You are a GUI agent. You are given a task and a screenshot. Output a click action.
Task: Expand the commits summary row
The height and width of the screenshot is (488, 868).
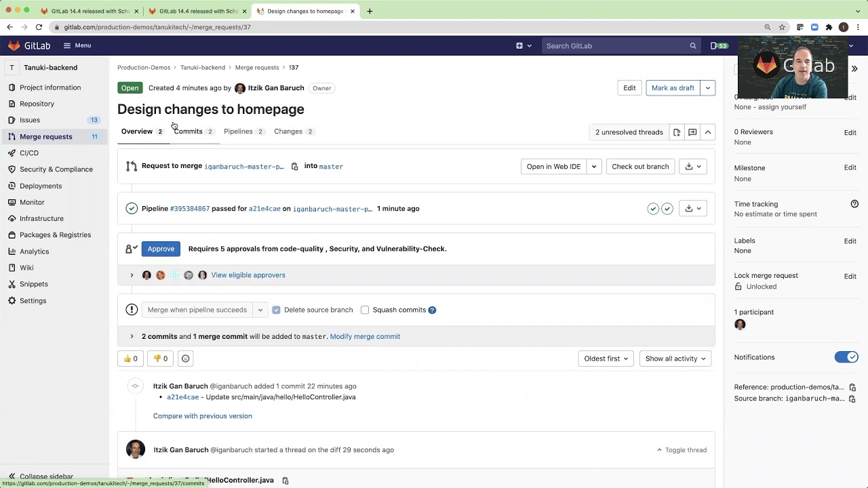(132, 336)
